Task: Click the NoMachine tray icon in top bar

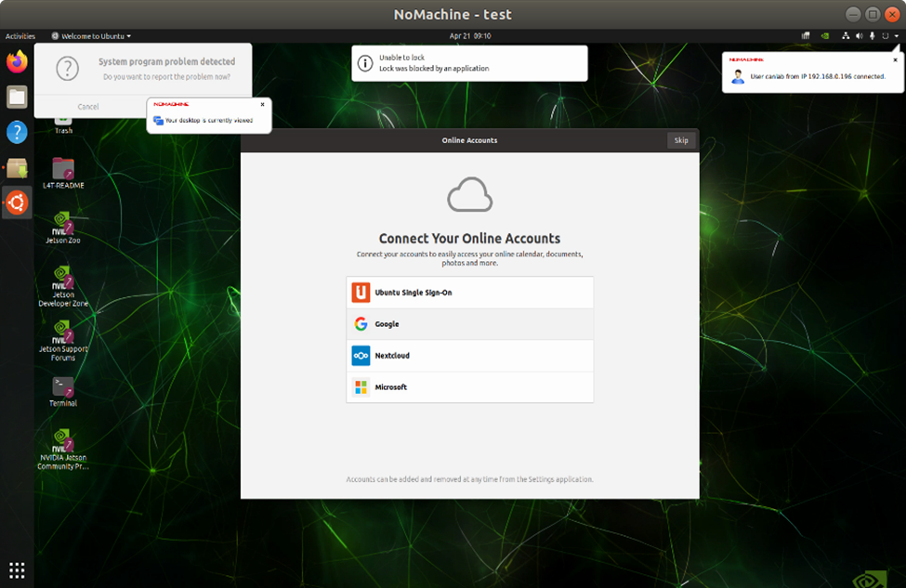Action: [x=806, y=36]
